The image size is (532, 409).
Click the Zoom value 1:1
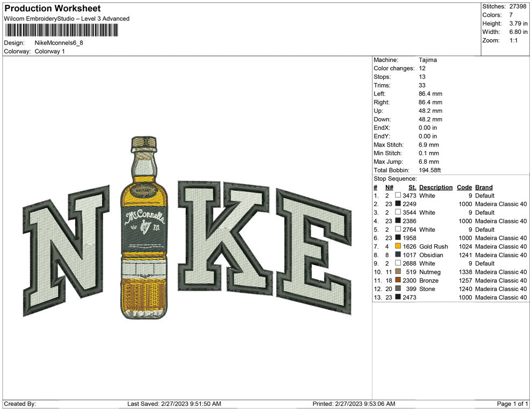pyautogui.click(x=513, y=40)
